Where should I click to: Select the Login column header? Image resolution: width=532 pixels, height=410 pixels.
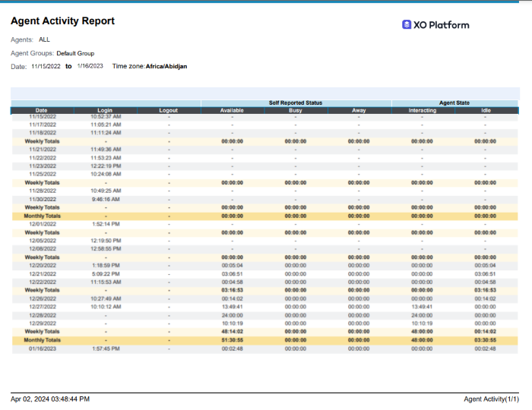105,111
